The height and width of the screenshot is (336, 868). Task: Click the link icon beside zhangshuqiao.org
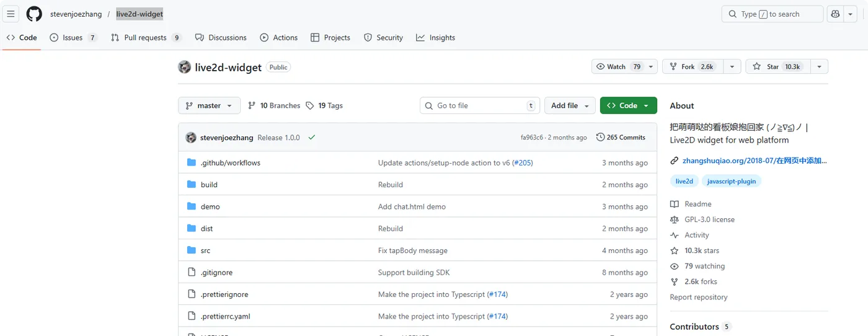coord(674,161)
